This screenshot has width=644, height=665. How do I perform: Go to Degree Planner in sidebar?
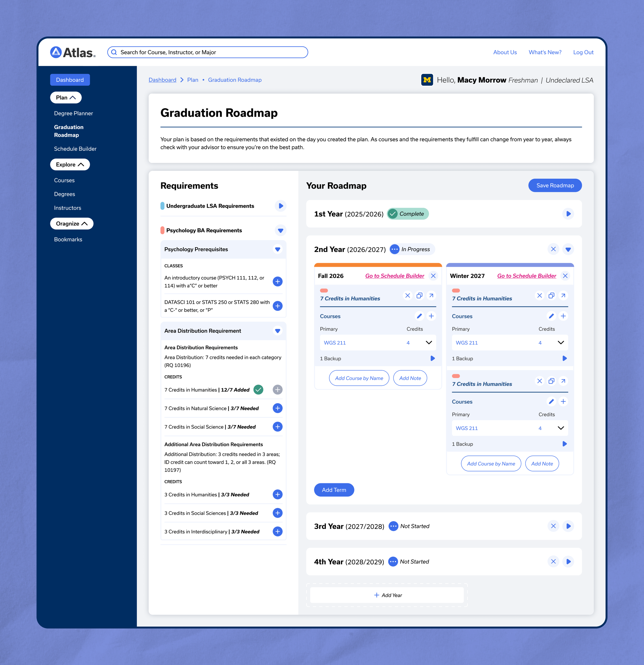(x=73, y=113)
